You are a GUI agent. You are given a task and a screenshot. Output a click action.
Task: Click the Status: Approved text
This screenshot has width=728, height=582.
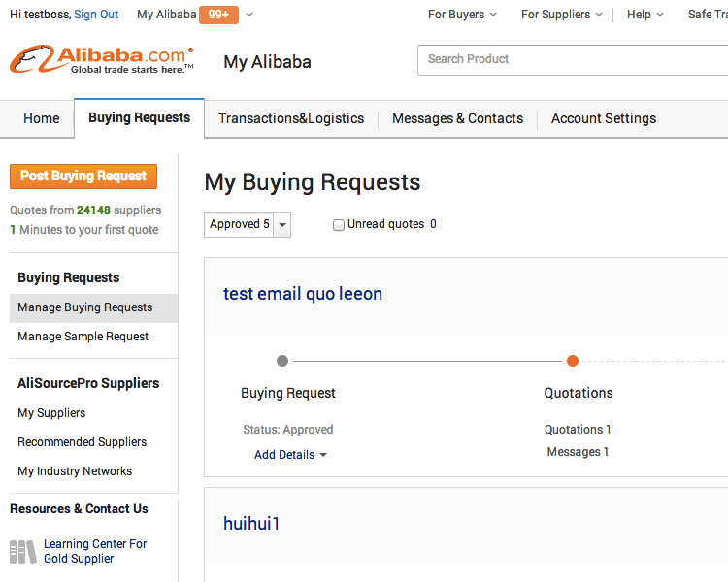point(288,430)
